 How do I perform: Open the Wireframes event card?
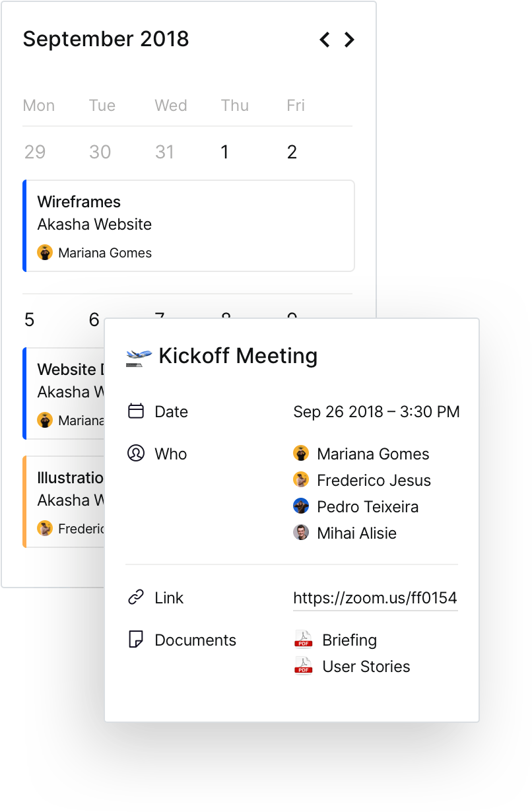coord(189,225)
